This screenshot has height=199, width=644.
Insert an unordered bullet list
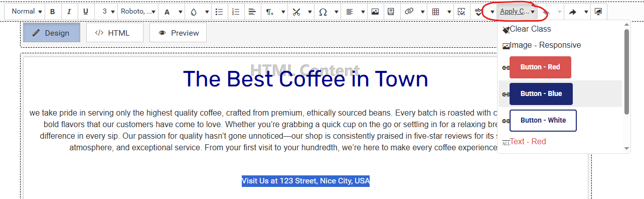[x=219, y=12]
